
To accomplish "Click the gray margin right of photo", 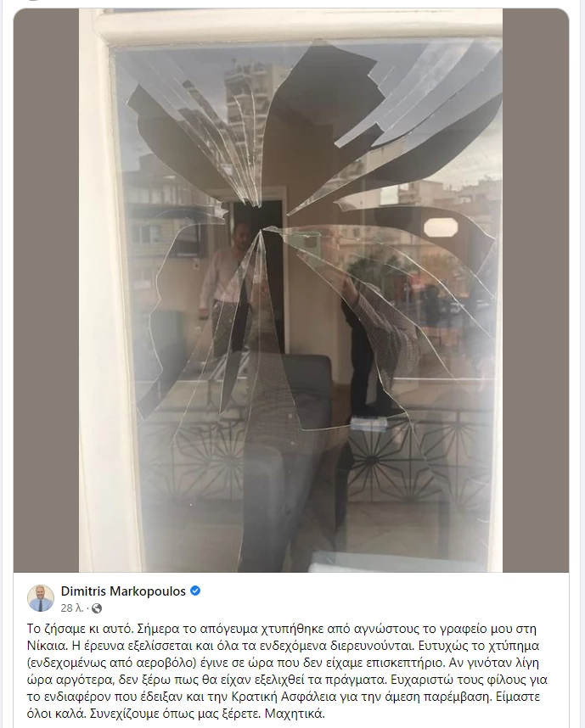I will pos(536,291).
